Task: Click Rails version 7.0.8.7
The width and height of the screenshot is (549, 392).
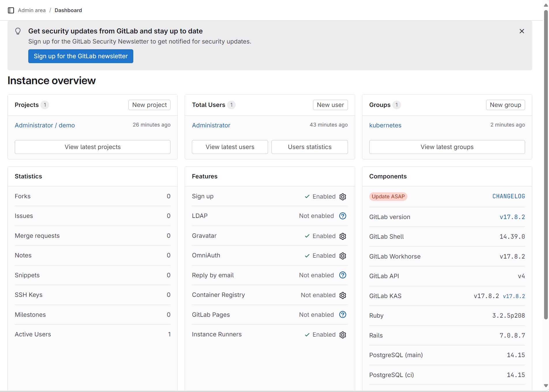Action: (x=512, y=336)
